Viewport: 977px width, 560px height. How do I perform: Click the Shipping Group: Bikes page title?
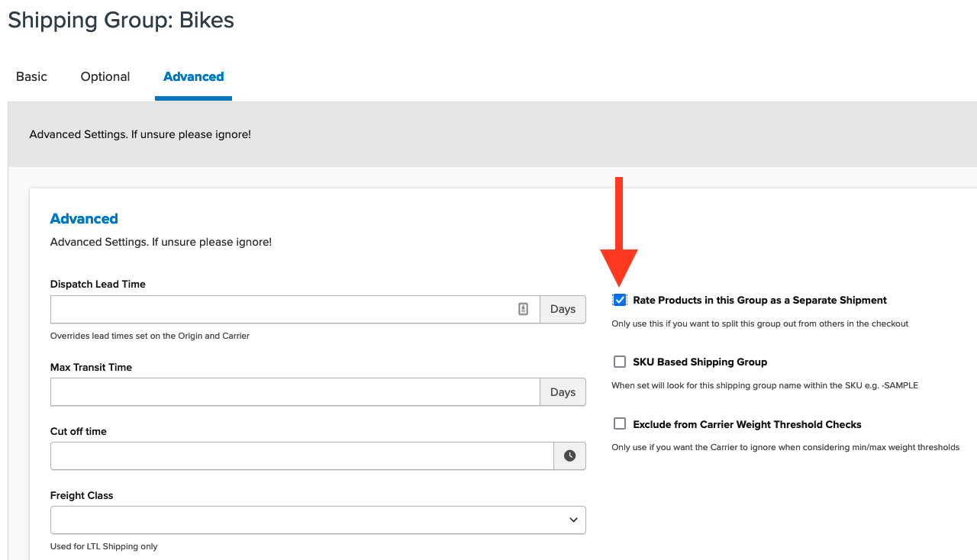[x=121, y=21]
